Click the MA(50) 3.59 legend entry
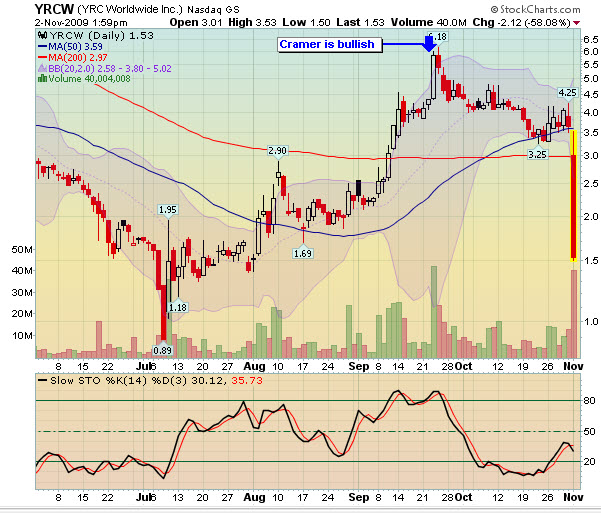The image size is (601, 513). [x=75, y=47]
